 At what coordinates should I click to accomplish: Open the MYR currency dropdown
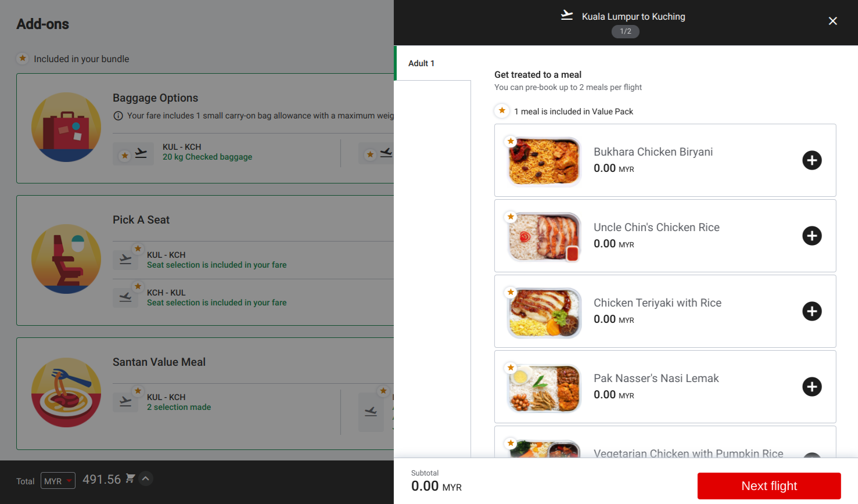point(58,481)
